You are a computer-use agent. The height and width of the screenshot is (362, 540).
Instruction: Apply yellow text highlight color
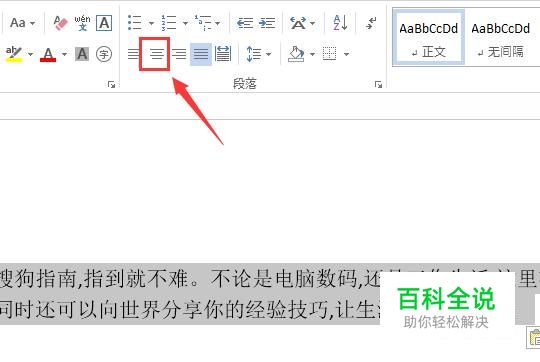pos(14,54)
